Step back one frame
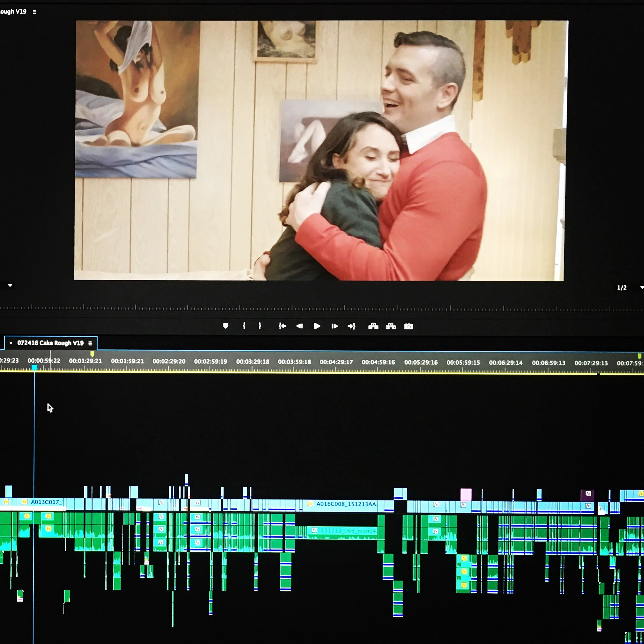This screenshot has height=644, width=644. [299, 326]
